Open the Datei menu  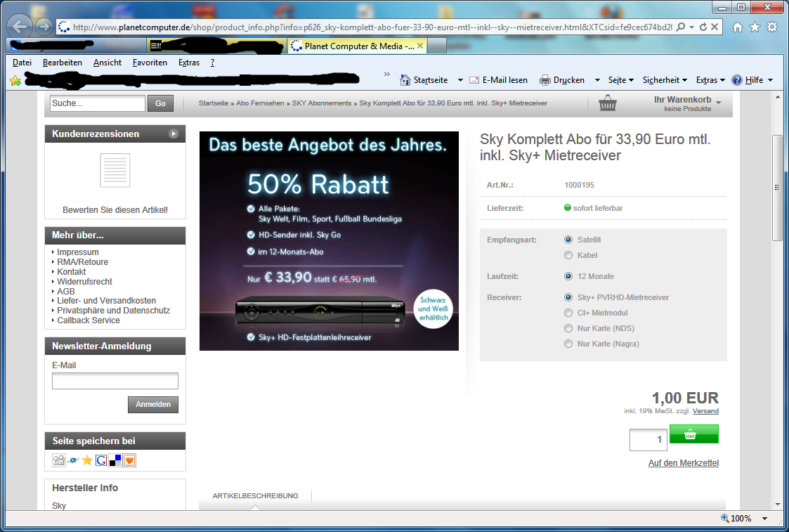(22, 63)
